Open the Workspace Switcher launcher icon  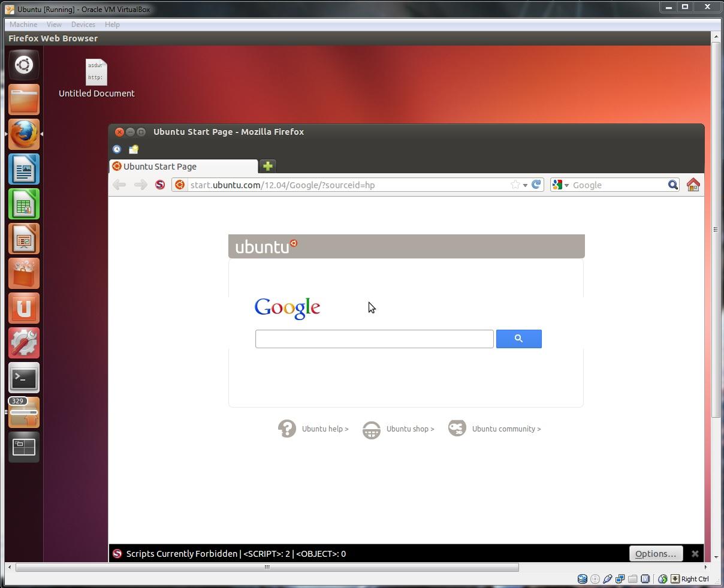(24, 447)
